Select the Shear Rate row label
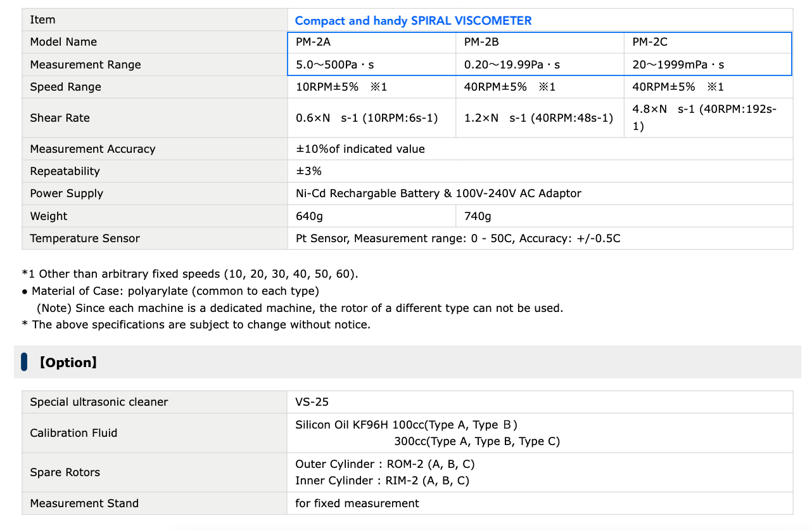The width and height of the screenshot is (812, 530). click(60, 118)
